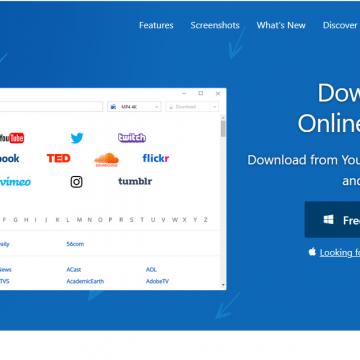Click the URL input field
This screenshot has height=360, width=360.
pyautogui.click(x=51, y=107)
